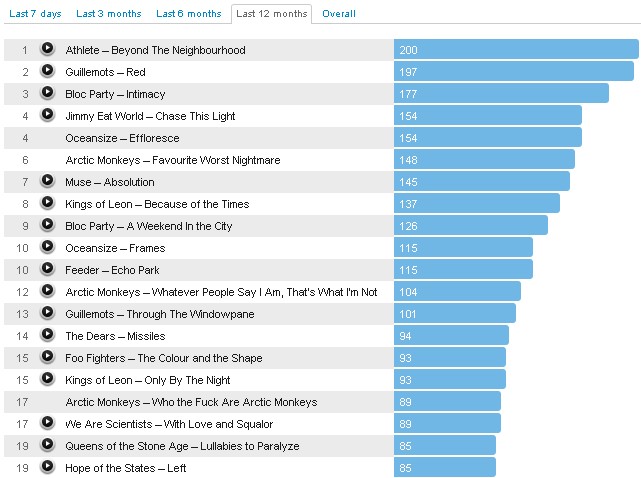
Task: Open the Overall tab
Action: [339, 14]
